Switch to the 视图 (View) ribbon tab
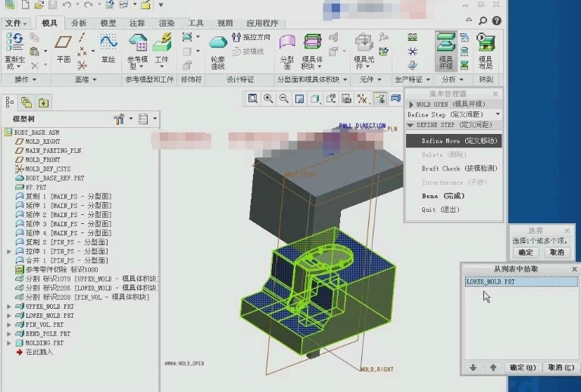The image size is (581, 392). pos(225,23)
